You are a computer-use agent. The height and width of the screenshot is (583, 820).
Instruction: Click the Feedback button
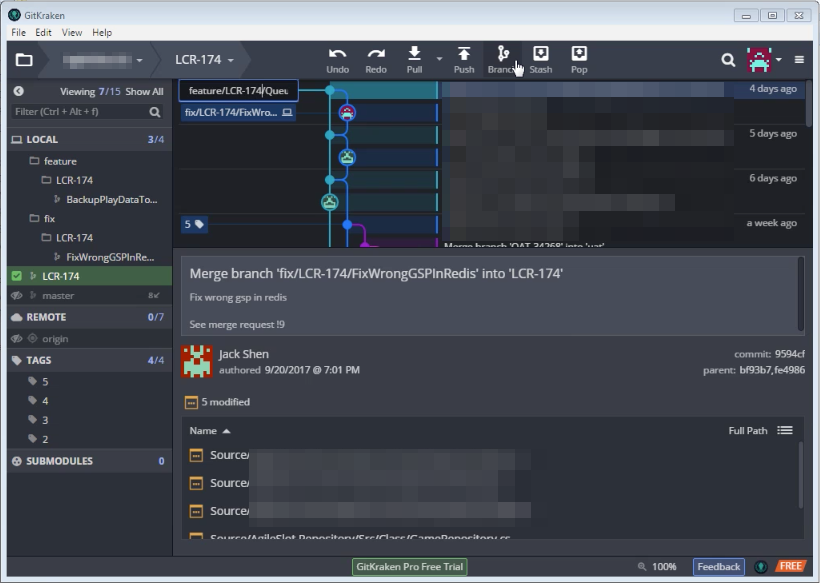pos(719,567)
